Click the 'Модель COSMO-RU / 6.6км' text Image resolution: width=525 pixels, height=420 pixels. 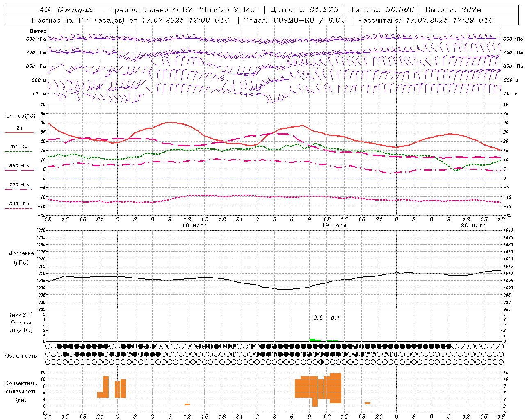295,20
